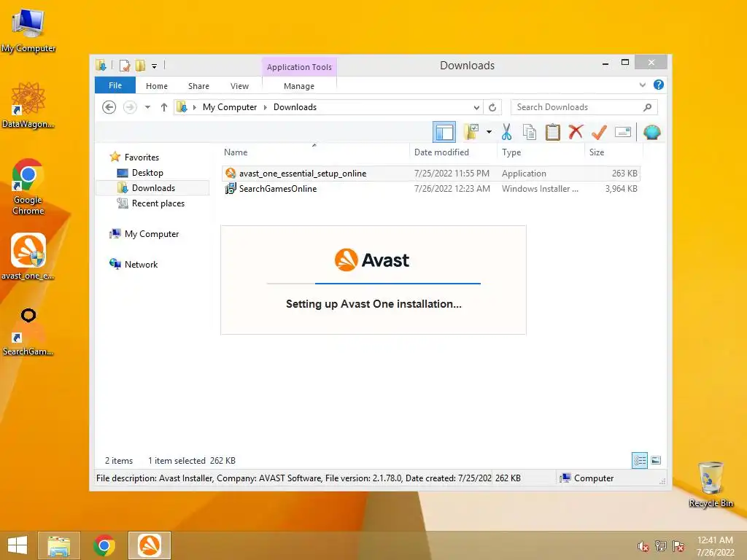Open the folder options dropdown arrow in toolbar

click(x=489, y=132)
